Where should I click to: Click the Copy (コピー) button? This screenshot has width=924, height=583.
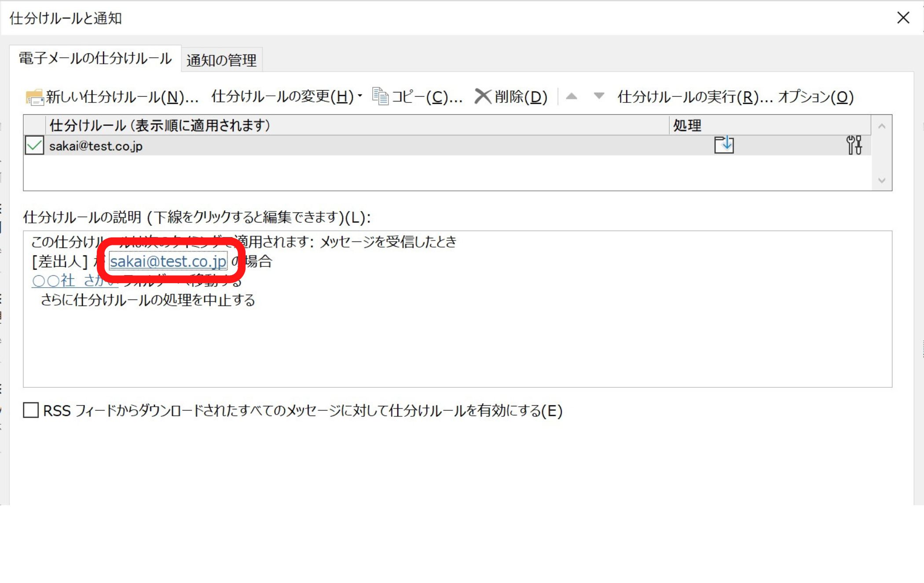[418, 97]
